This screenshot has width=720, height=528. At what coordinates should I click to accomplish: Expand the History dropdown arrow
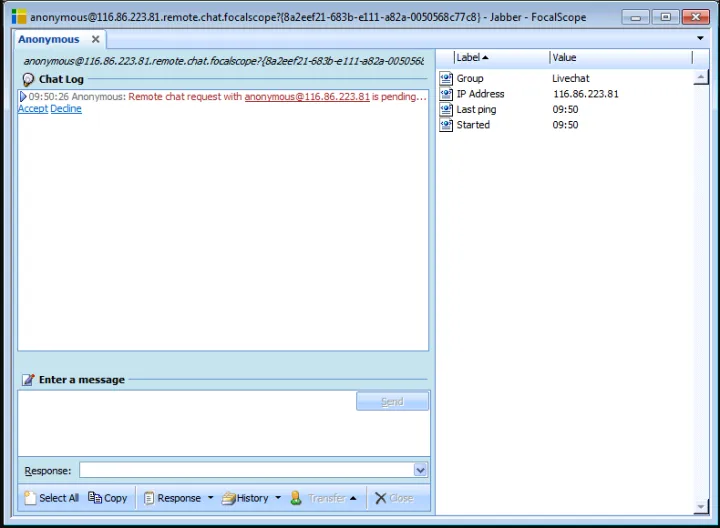pos(278,498)
